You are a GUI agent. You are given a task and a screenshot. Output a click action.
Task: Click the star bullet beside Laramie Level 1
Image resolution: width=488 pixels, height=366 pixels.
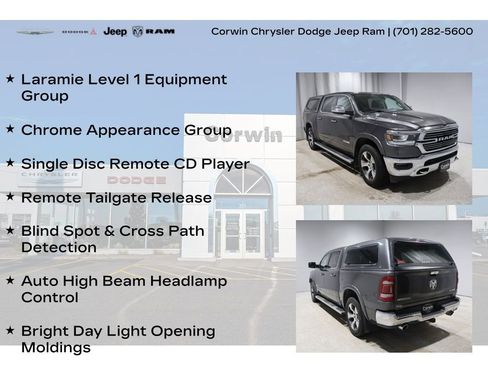(10, 79)
